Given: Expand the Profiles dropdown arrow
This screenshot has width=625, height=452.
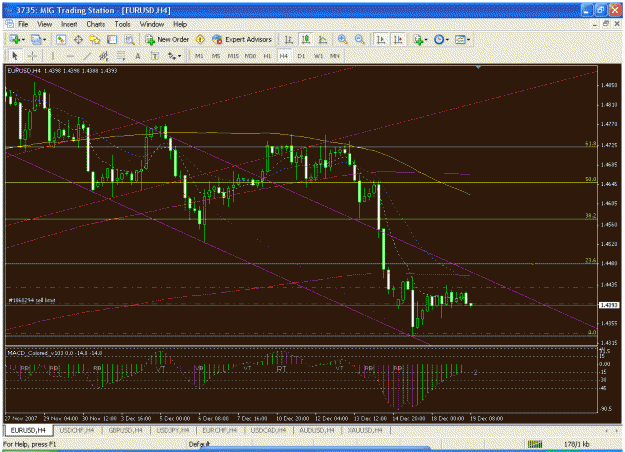Looking at the screenshot, I should click(45, 40).
